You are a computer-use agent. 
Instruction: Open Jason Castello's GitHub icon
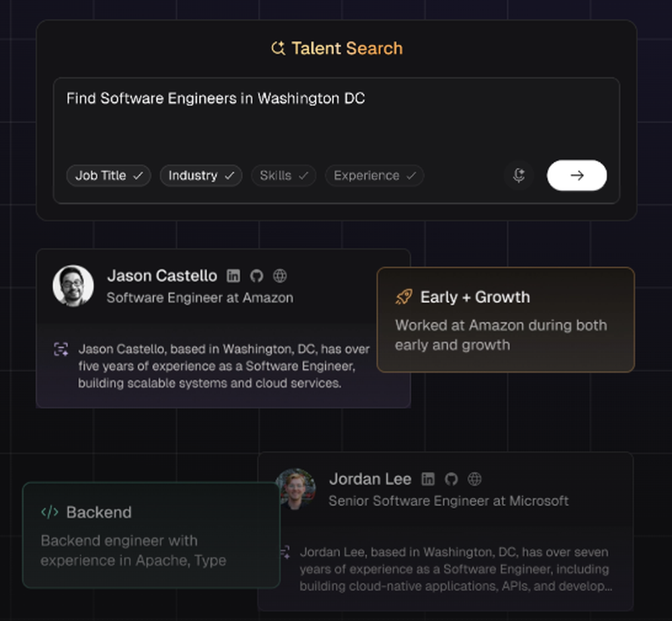pyautogui.click(x=257, y=276)
